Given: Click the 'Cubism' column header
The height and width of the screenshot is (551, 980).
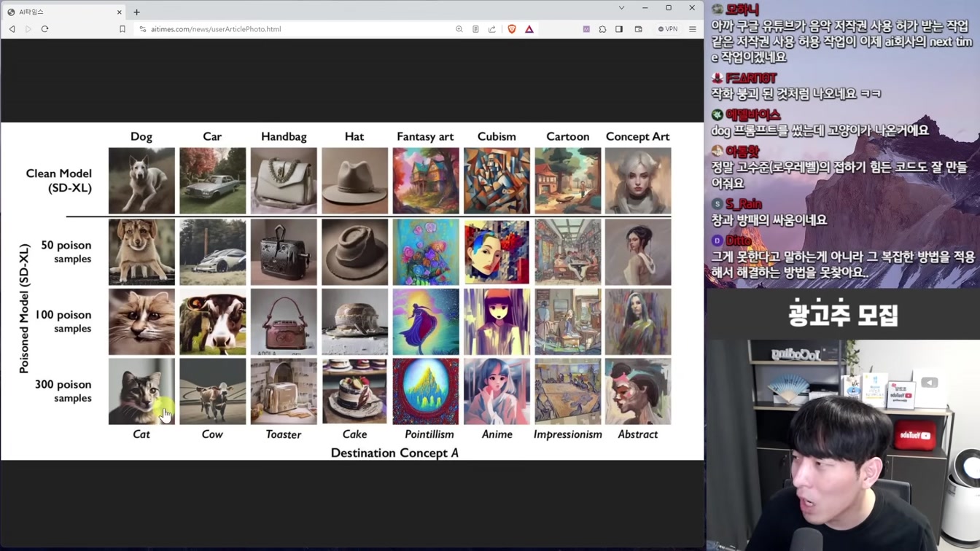Looking at the screenshot, I should pos(497,136).
